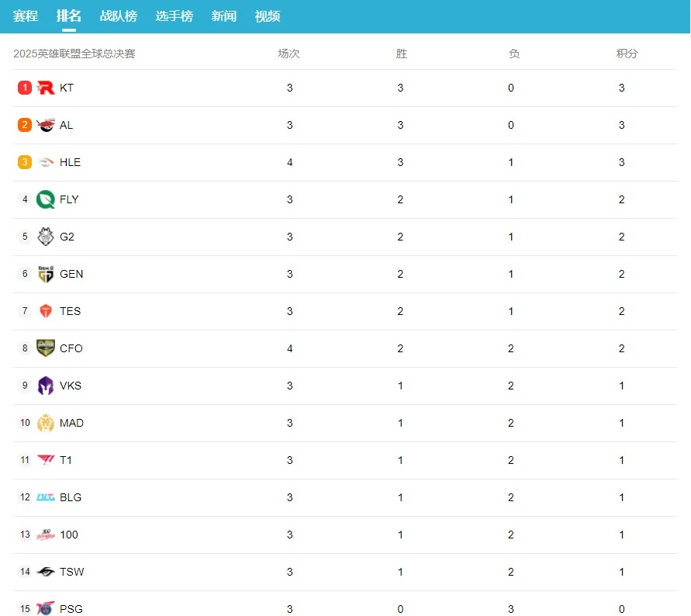Click the HLE team name
Viewport: 691px width, 616px height.
coord(70,162)
